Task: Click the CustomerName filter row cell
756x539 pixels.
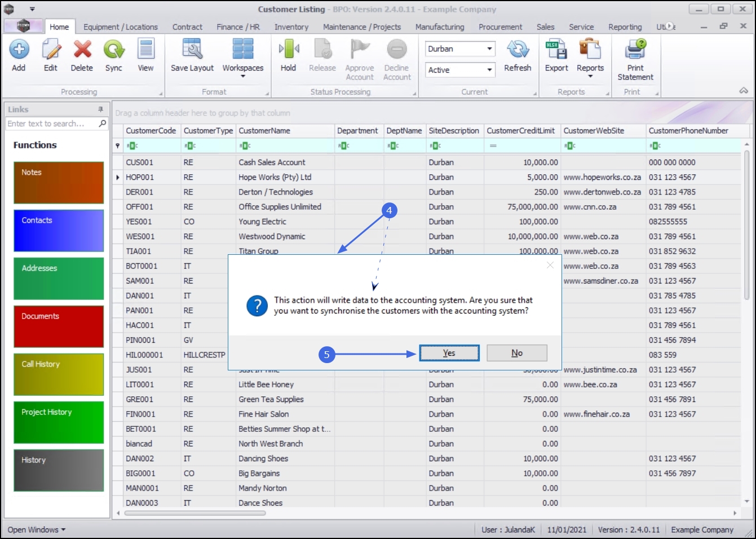Action: click(285, 145)
